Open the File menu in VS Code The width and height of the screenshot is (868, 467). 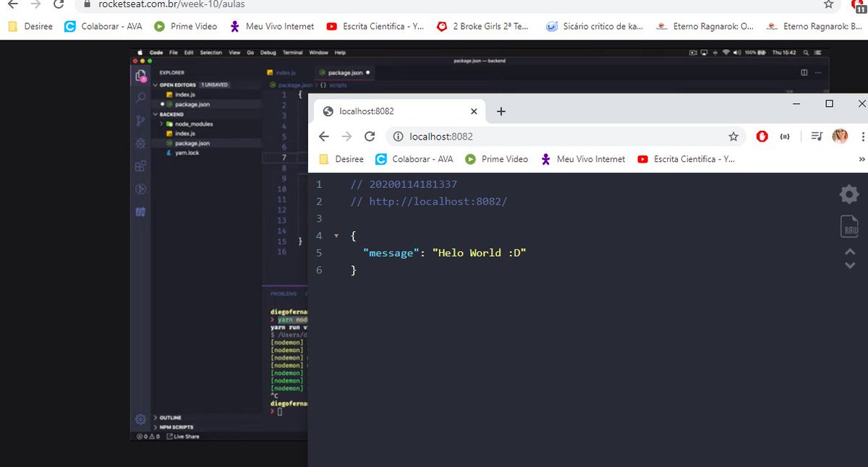pos(174,53)
